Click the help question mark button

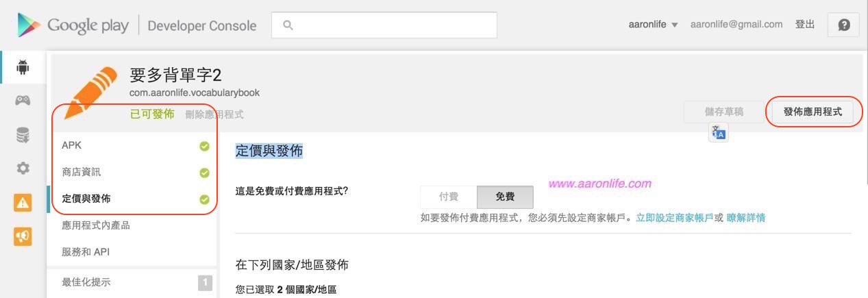[x=844, y=25]
